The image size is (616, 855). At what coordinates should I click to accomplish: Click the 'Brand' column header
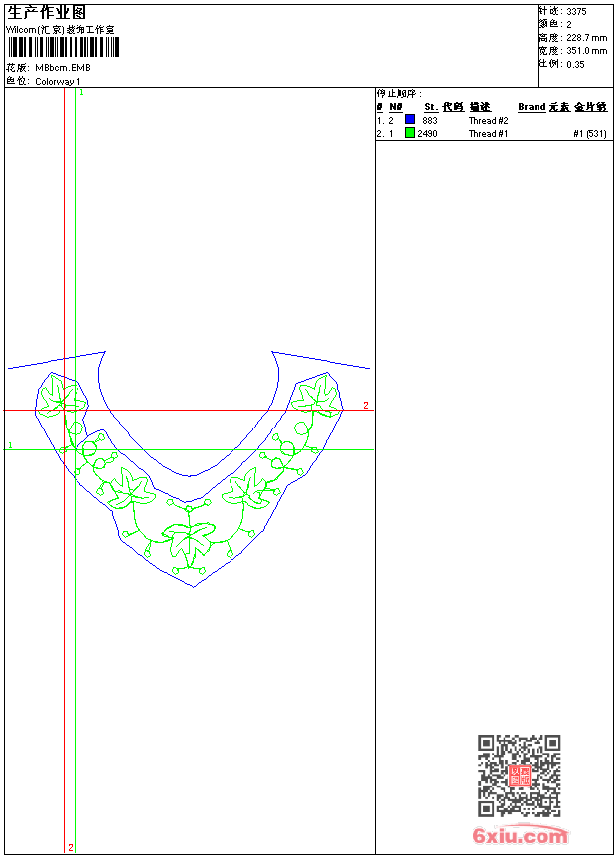pos(533,107)
